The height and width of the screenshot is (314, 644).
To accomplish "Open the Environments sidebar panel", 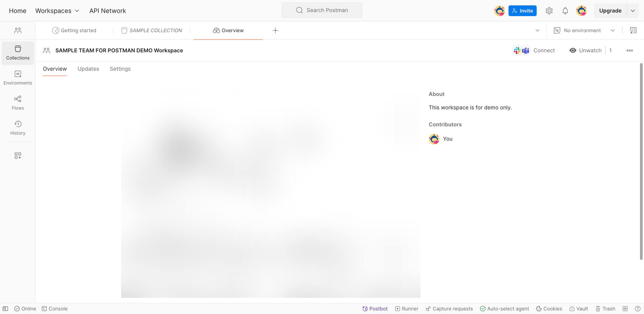I will tap(18, 78).
